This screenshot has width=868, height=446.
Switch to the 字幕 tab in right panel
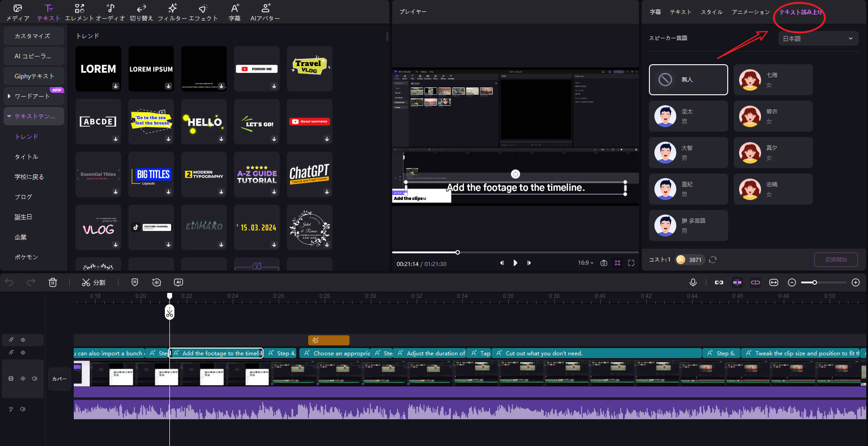(x=655, y=12)
